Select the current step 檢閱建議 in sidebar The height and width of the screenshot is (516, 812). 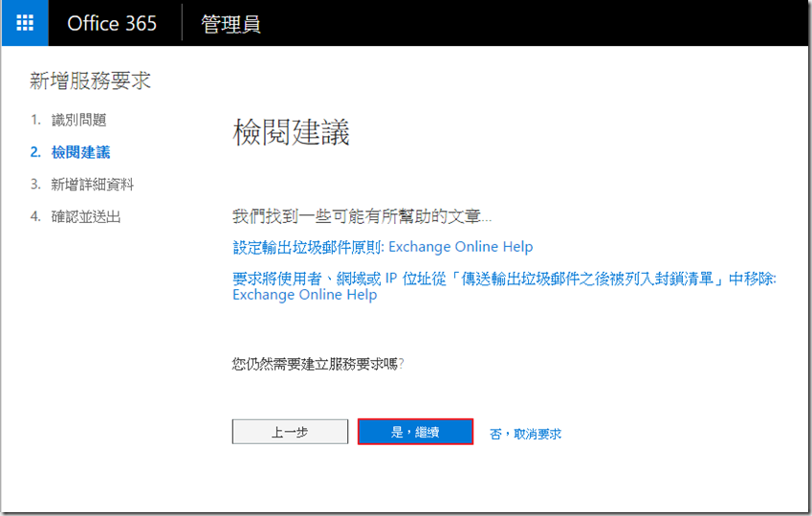(x=80, y=152)
